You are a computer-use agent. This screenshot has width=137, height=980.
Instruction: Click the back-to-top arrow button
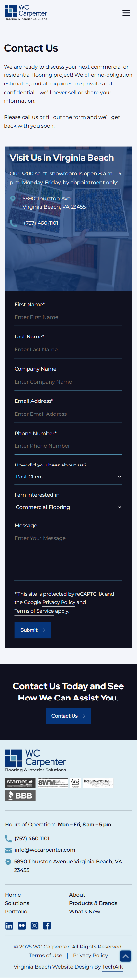[x=126, y=956]
